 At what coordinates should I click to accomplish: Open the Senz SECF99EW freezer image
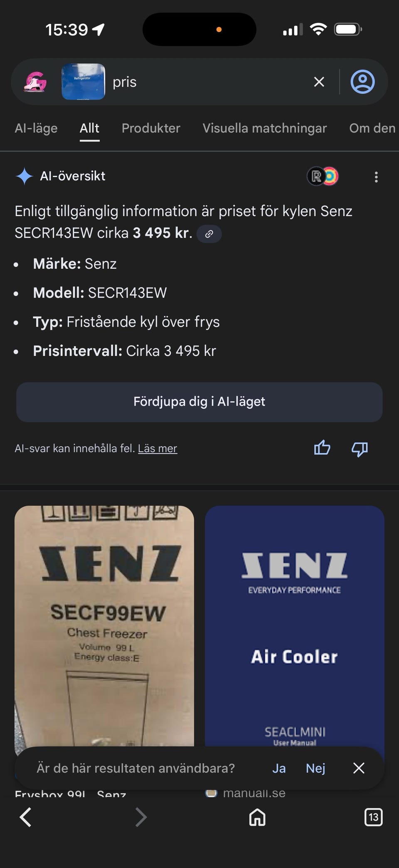tap(104, 624)
